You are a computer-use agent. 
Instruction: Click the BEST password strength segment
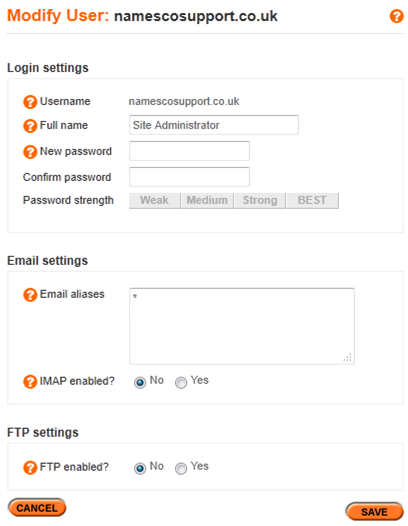[313, 201]
